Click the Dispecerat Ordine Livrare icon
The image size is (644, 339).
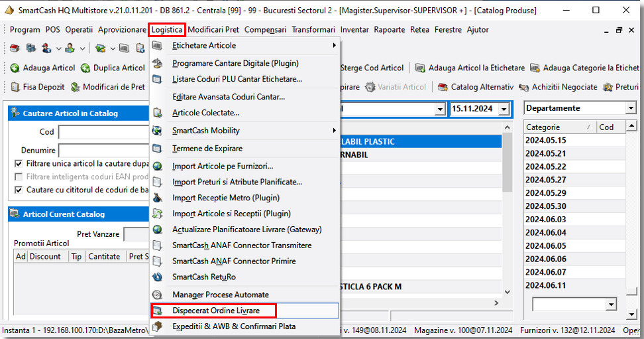coord(157,310)
